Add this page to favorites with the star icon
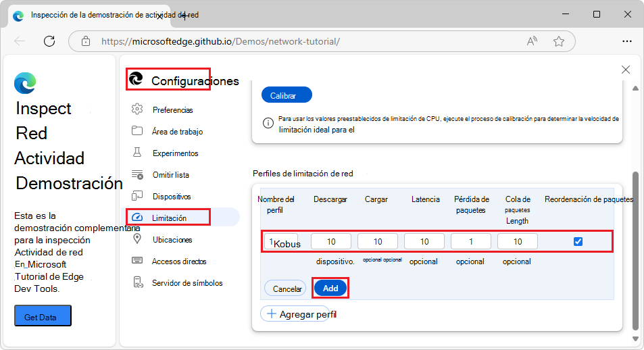644x350 pixels. pyautogui.click(x=559, y=41)
